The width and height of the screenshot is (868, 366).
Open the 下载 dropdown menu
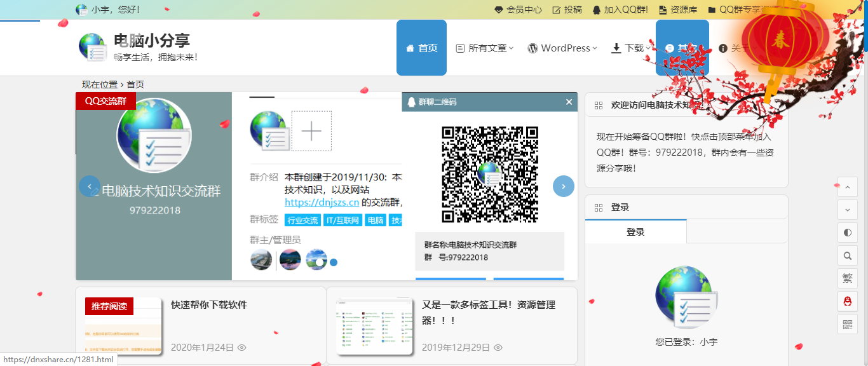click(630, 48)
